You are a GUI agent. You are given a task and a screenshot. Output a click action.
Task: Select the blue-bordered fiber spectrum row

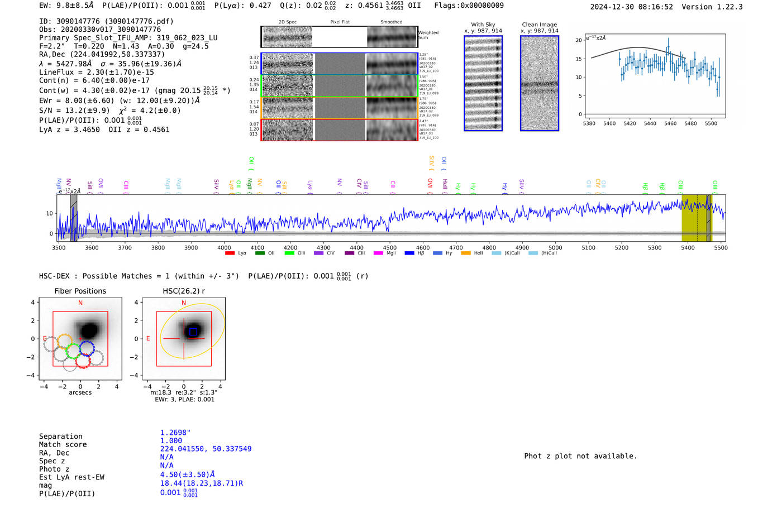pyautogui.click(x=339, y=64)
